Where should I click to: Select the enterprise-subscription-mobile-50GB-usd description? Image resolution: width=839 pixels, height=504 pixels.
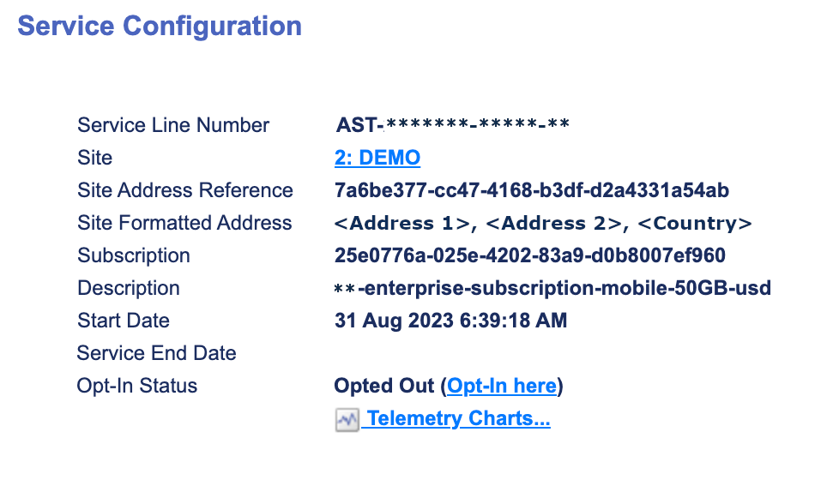(552, 288)
